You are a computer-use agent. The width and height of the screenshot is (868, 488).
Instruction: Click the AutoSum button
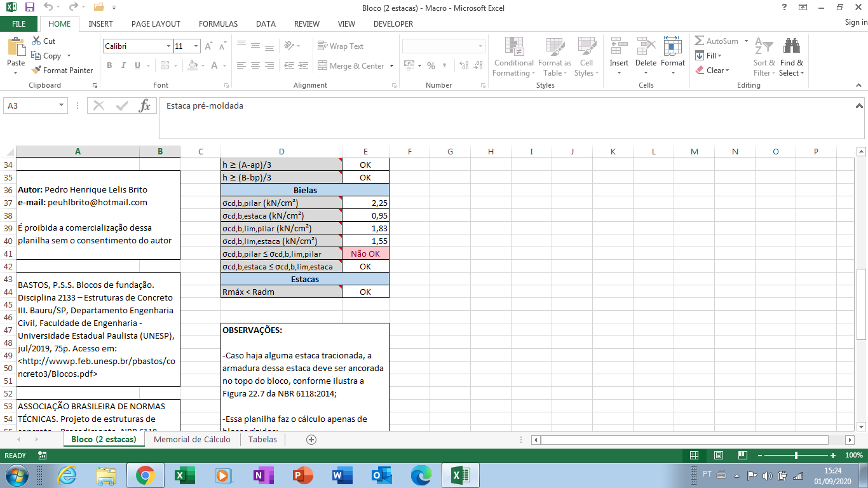pos(717,41)
